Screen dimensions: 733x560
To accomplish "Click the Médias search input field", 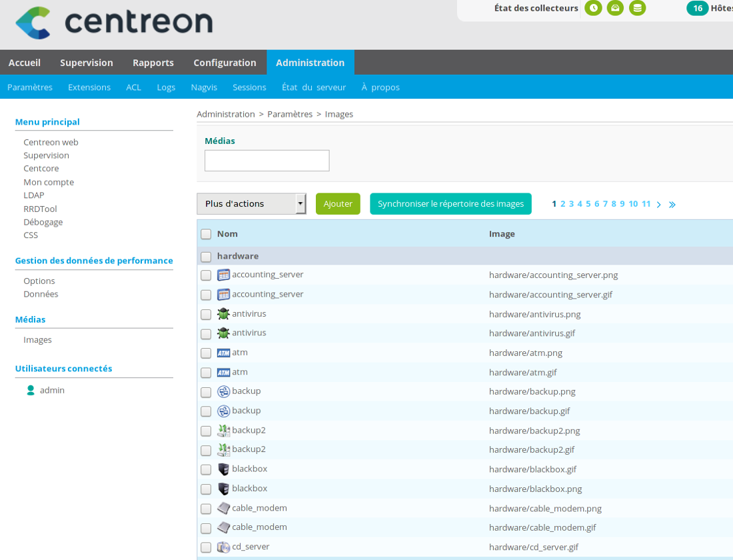I will tap(267, 160).
